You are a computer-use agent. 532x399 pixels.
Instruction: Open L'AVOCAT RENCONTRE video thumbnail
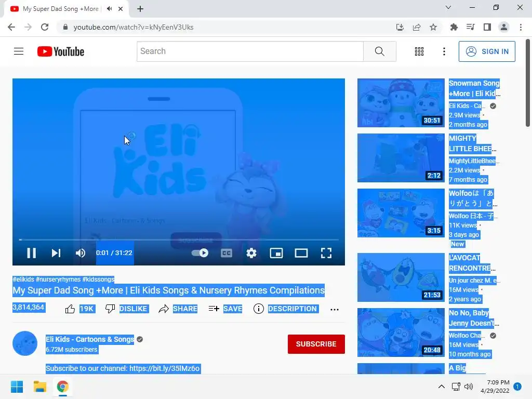click(x=401, y=277)
